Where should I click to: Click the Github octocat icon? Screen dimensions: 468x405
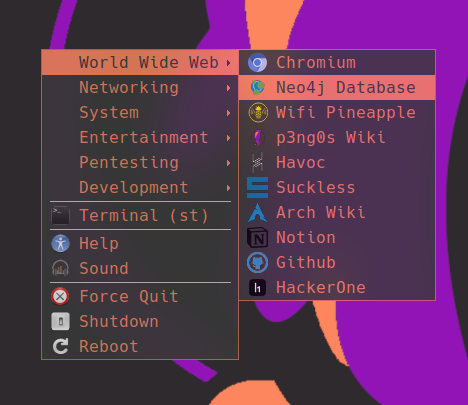[257, 263]
